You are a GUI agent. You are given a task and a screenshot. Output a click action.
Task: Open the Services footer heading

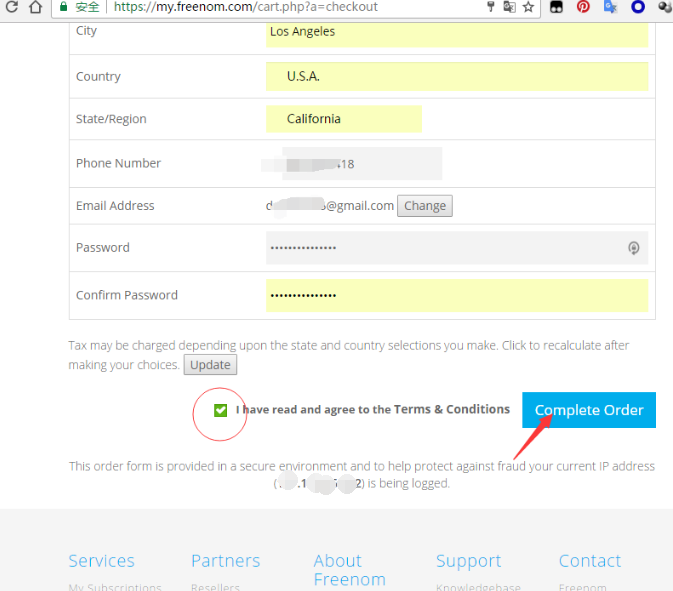coord(101,561)
